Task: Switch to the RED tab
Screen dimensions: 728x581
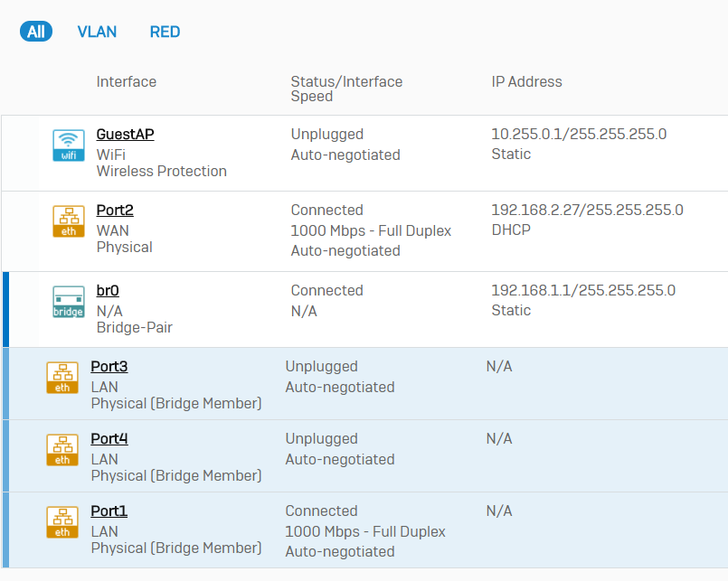Action: tap(165, 32)
